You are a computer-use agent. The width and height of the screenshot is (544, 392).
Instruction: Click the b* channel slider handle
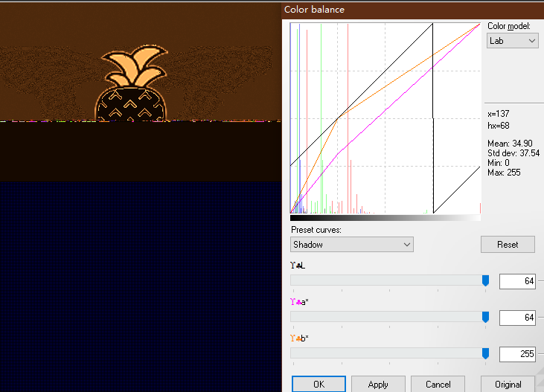[x=486, y=353]
